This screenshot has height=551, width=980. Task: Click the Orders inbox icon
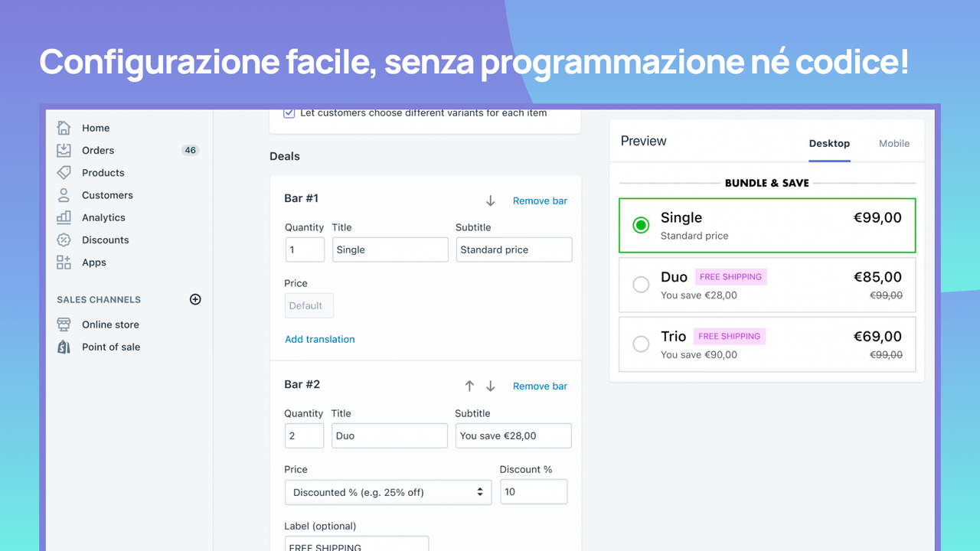pos(64,150)
